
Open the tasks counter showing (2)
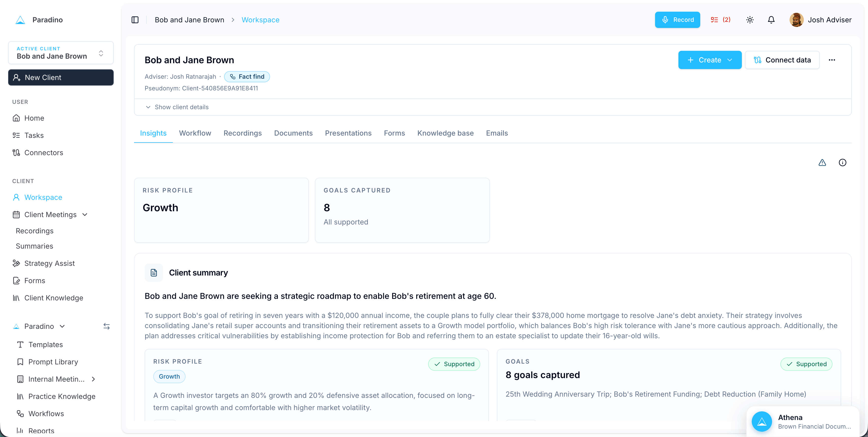tap(720, 20)
